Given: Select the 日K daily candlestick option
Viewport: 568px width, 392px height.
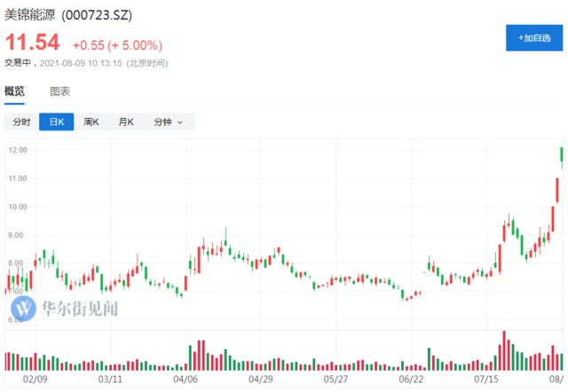Looking at the screenshot, I should coord(56,122).
